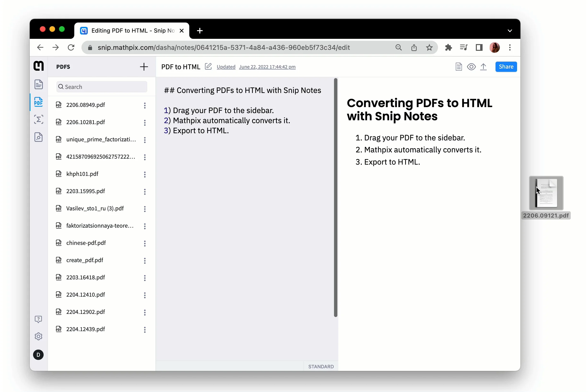
Task: Open the settings gear icon
Action: tap(38, 336)
